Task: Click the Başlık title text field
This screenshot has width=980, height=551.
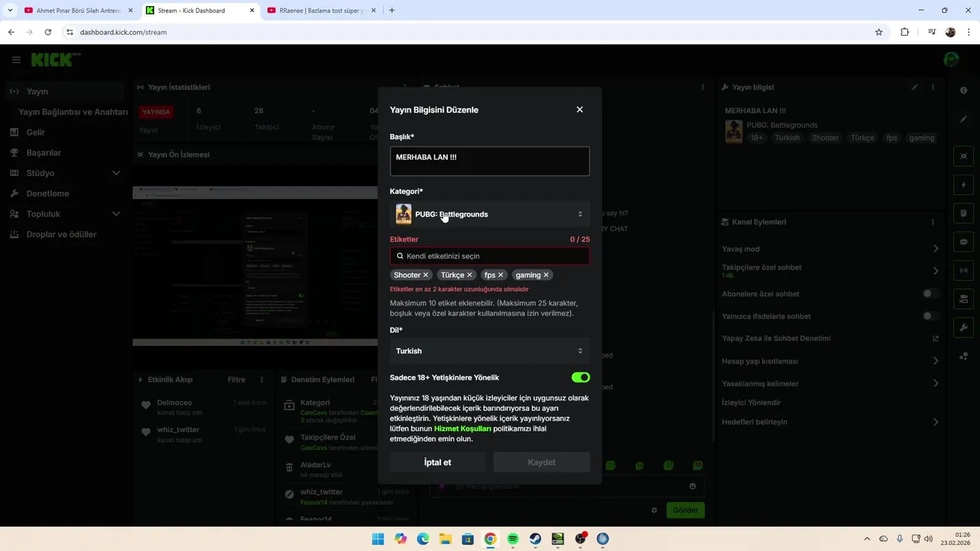Action: (489, 161)
